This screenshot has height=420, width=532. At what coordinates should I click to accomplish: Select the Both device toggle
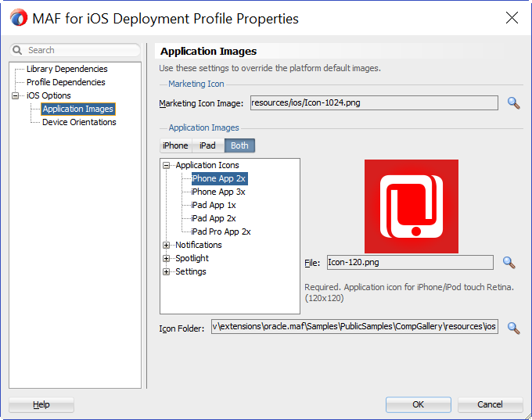point(239,145)
